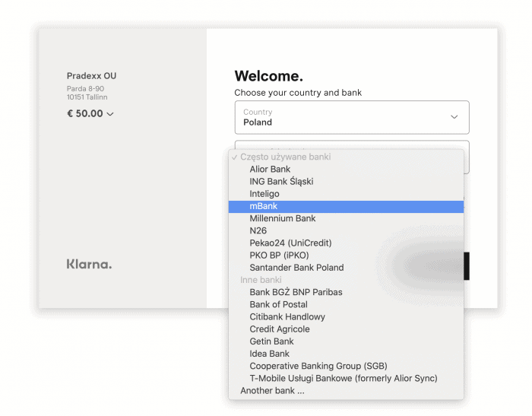The width and height of the screenshot is (532, 416).
Task: Click 'Choose your country and bank' text
Action: (x=298, y=93)
